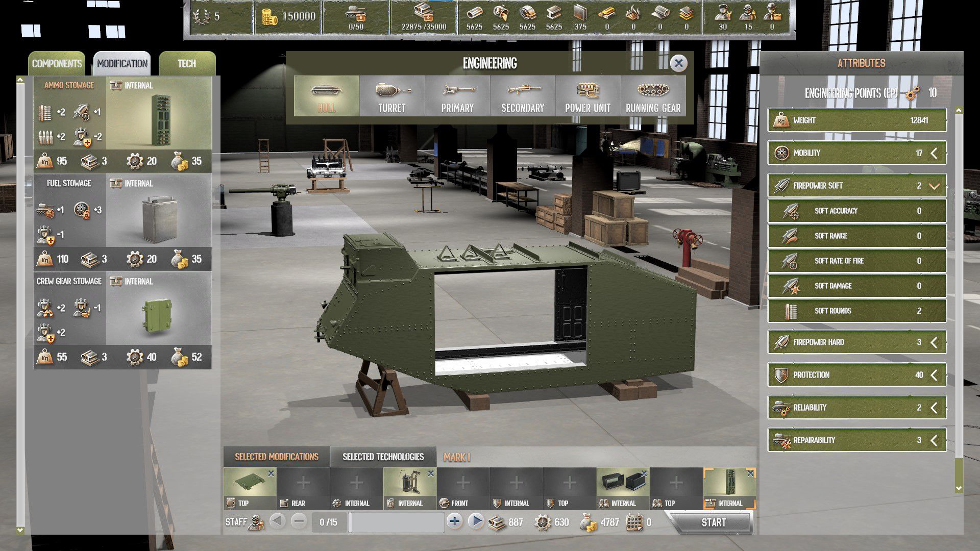Viewport: 980px width, 551px height.
Task: Click the staff left arrow button
Action: pos(277,521)
